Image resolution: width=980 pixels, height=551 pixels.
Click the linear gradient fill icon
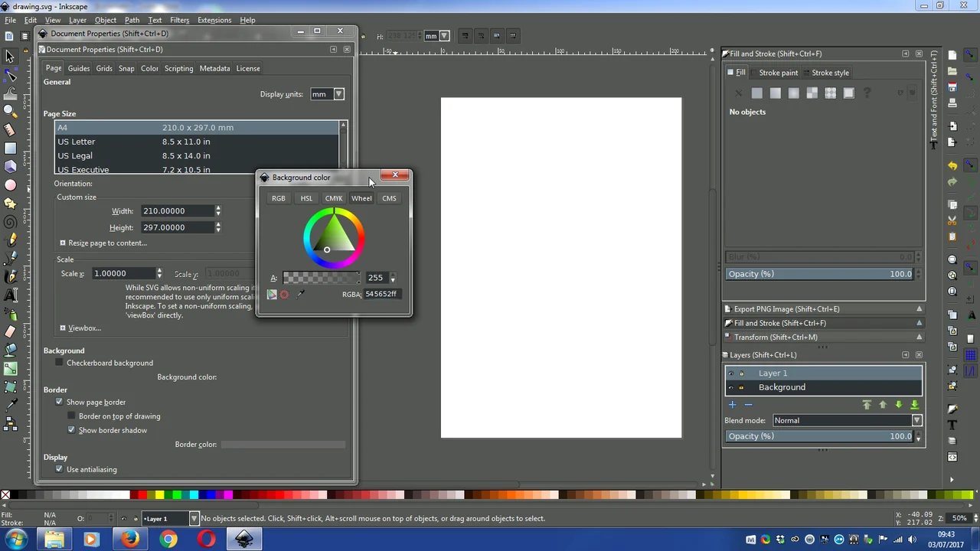click(x=776, y=93)
